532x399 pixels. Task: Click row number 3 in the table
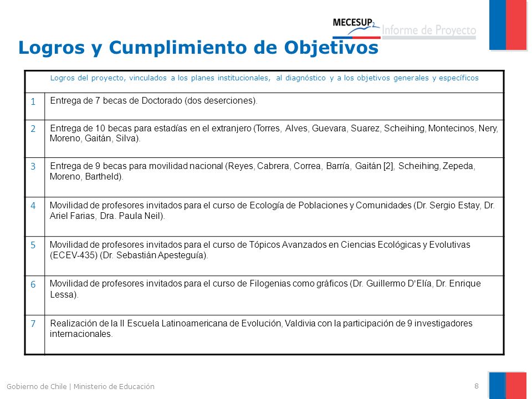tap(33, 167)
